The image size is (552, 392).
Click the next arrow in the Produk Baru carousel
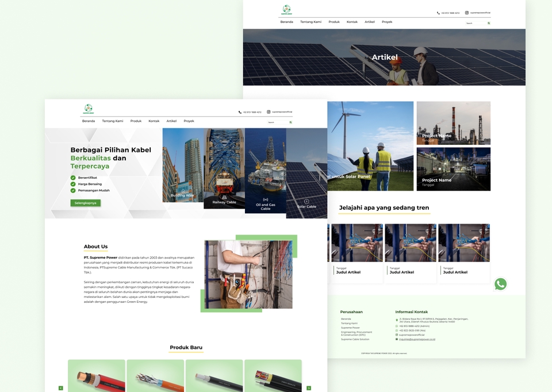point(309,388)
